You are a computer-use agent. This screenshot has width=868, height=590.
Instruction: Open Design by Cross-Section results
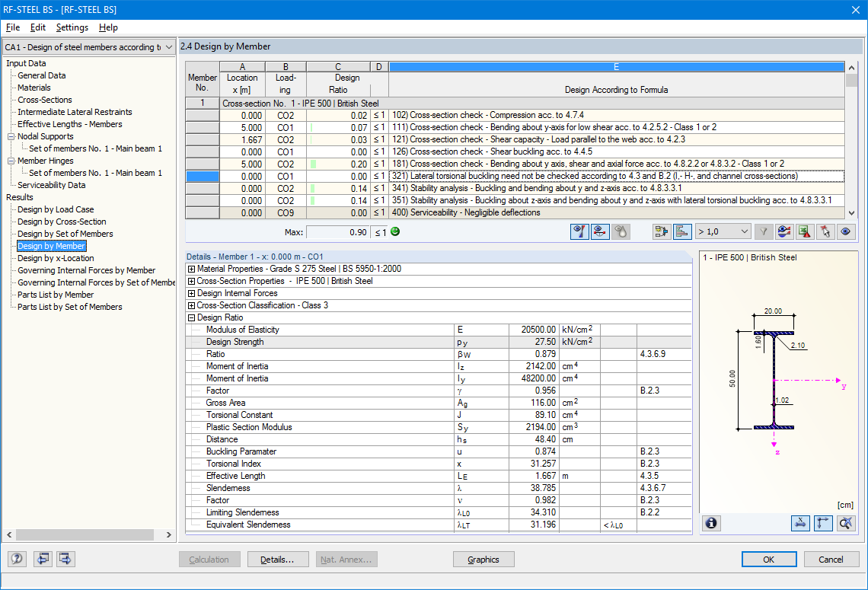pyautogui.click(x=62, y=222)
